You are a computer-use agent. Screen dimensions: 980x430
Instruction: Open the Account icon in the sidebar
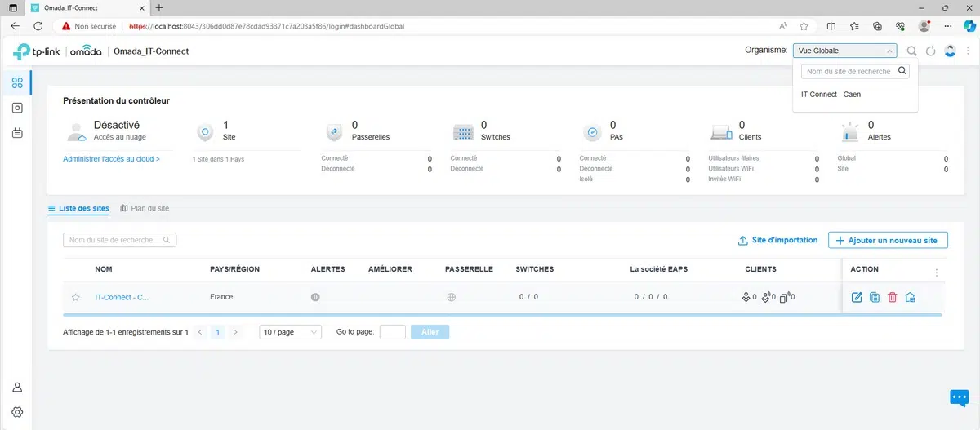pyautogui.click(x=17, y=387)
